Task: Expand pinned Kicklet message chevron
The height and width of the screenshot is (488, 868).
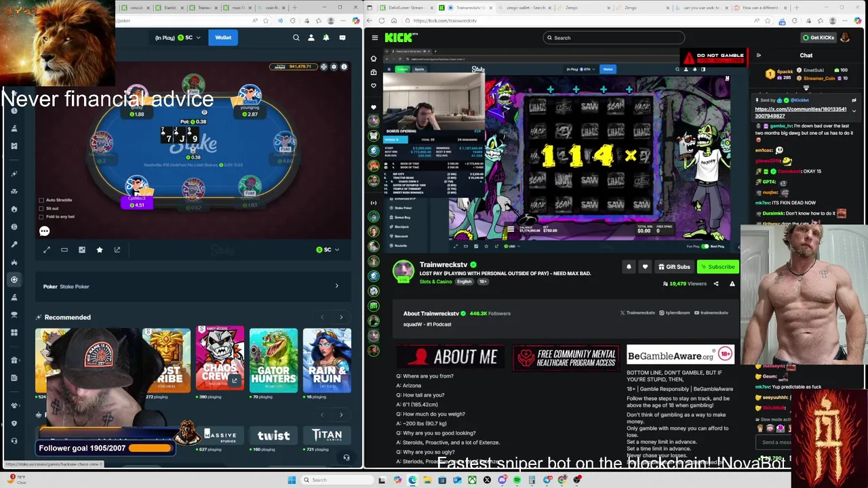Action: click(854, 110)
